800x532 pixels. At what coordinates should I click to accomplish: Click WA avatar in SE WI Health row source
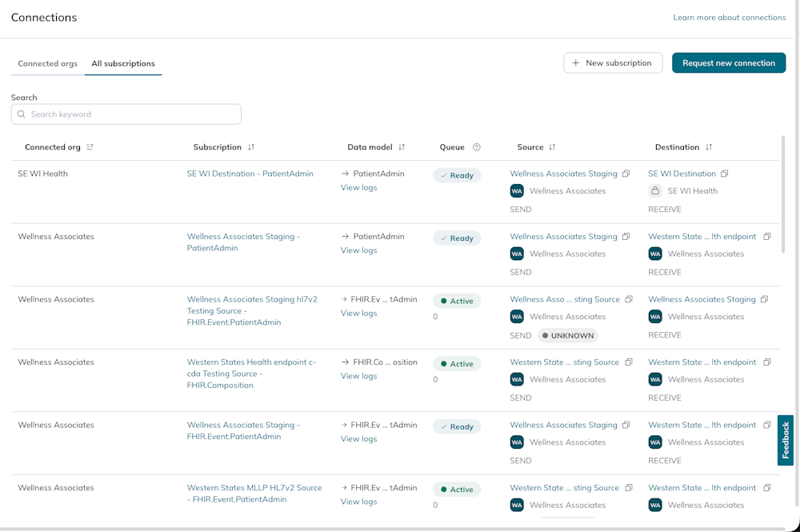tap(517, 190)
